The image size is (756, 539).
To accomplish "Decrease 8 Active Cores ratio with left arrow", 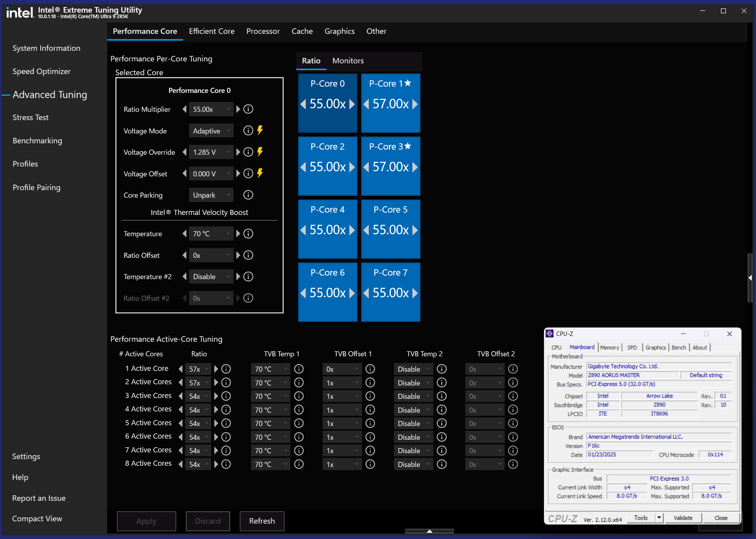I will pos(180,464).
